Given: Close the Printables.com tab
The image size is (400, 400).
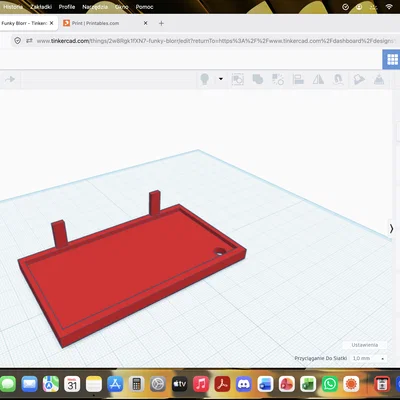Looking at the screenshot, I should 145,23.
